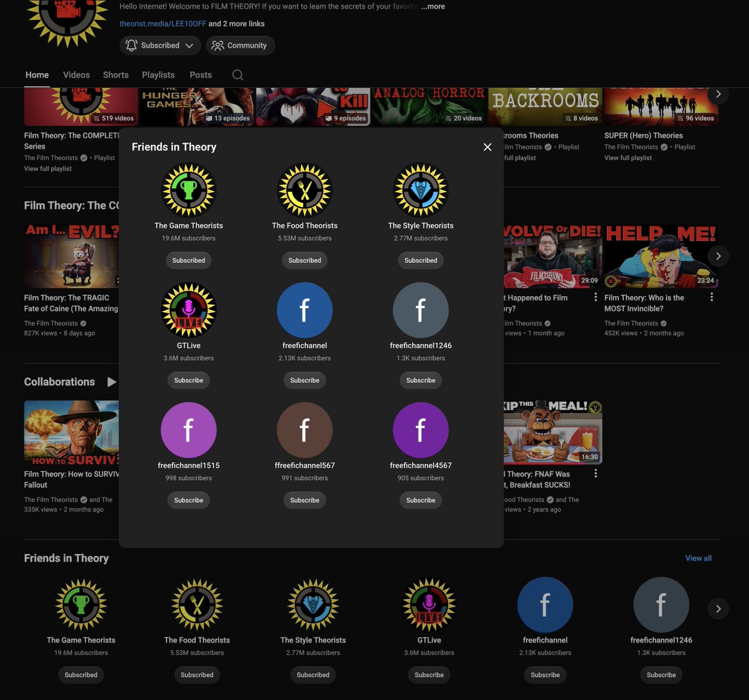
Task: Subscribe to freefichannel1246 in bottom shelf
Action: [662, 675]
